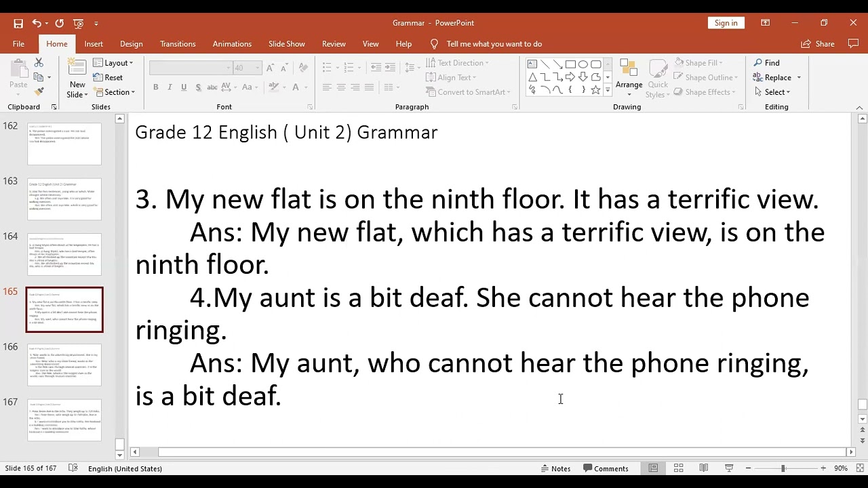This screenshot has width=868, height=488.
Task: Open Customize Quick Access Toolbar dropdown
Action: tap(96, 23)
